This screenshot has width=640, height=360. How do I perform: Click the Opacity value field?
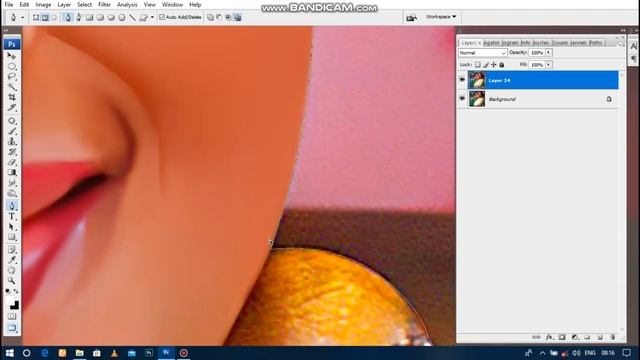pos(537,53)
